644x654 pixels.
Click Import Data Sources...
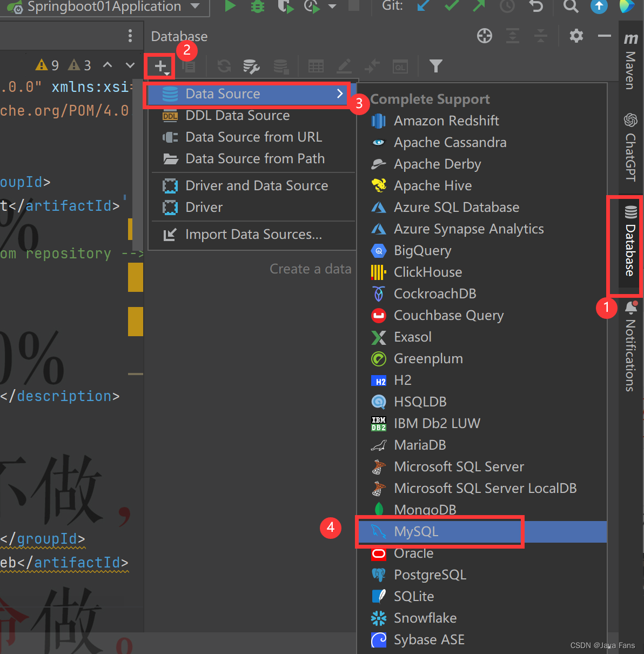[x=252, y=235]
